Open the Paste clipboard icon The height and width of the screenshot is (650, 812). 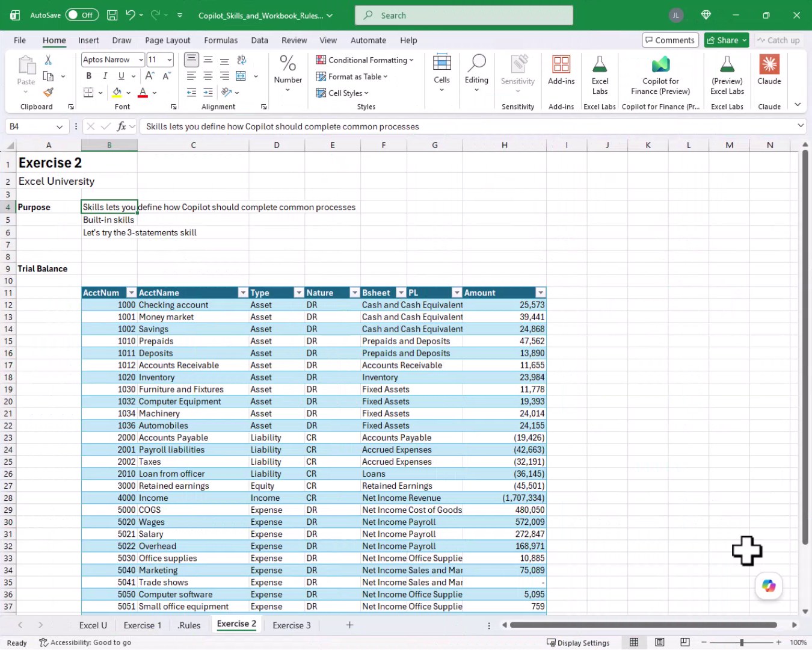tap(26, 65)
